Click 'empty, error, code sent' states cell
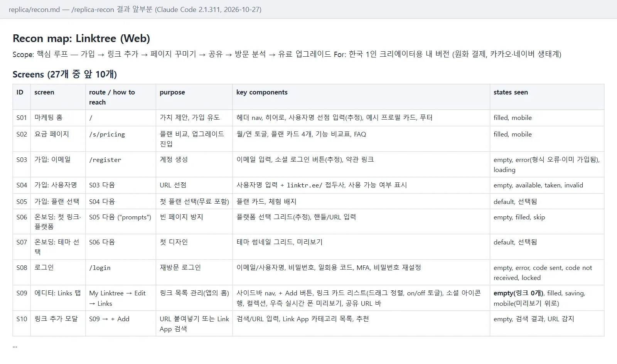617x364 pixels. 547,272
